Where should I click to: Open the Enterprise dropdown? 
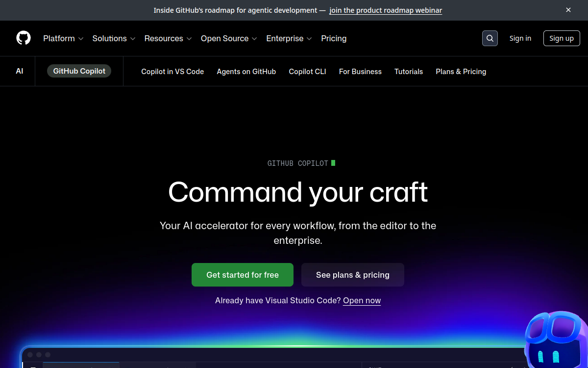pyautogui.click(x=289, y=38)
